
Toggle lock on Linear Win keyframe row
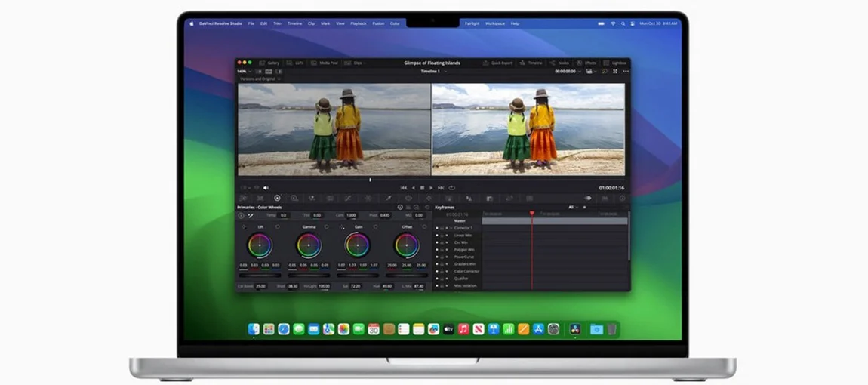click(442, 235)
